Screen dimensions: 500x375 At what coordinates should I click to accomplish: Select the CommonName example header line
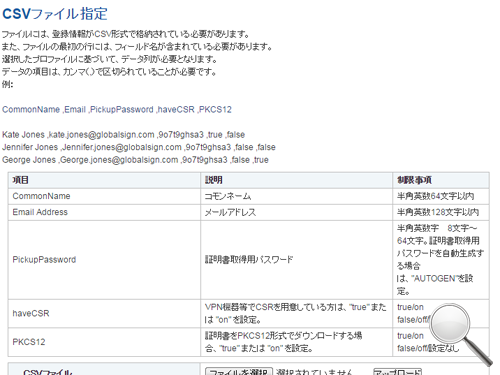(x=117, y=109)
